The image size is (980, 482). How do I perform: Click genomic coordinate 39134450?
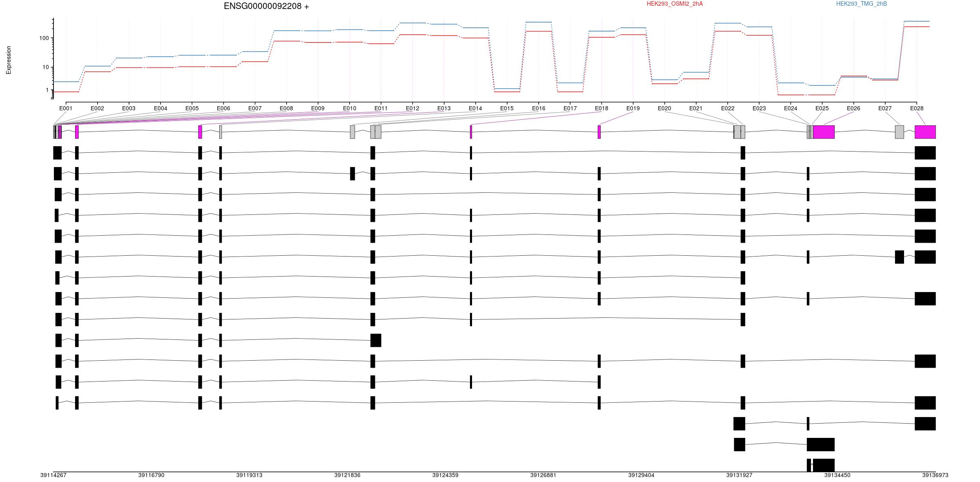tap(837, 475)
